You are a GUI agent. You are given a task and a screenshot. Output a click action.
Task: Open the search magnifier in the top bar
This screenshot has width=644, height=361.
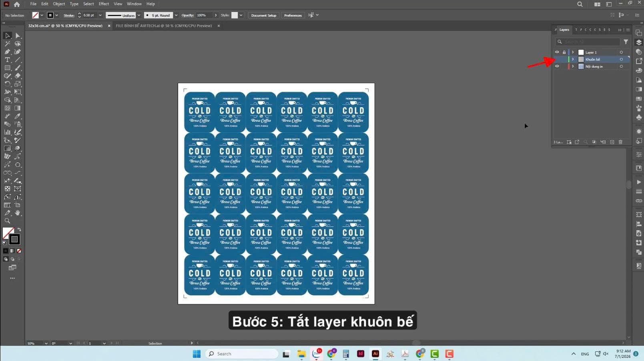pyautogui.click(x=580, y=4)
